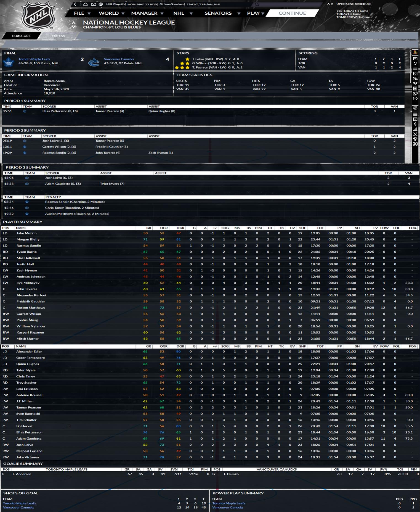Screen dimensions: 420x512
Task: Select John Tavares in Toronto player summary
Action: click(27, 289)
